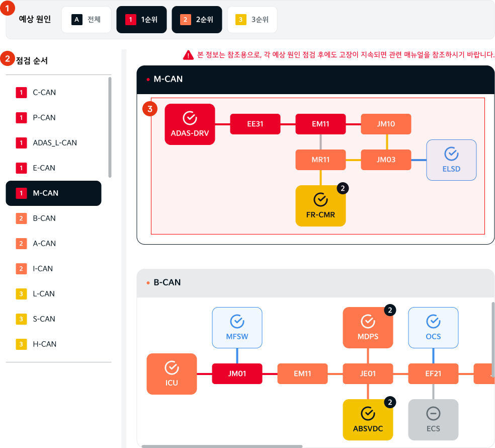Click the badge 2 on FR-CMR
The image size is (495, 448).
(343, 188)
